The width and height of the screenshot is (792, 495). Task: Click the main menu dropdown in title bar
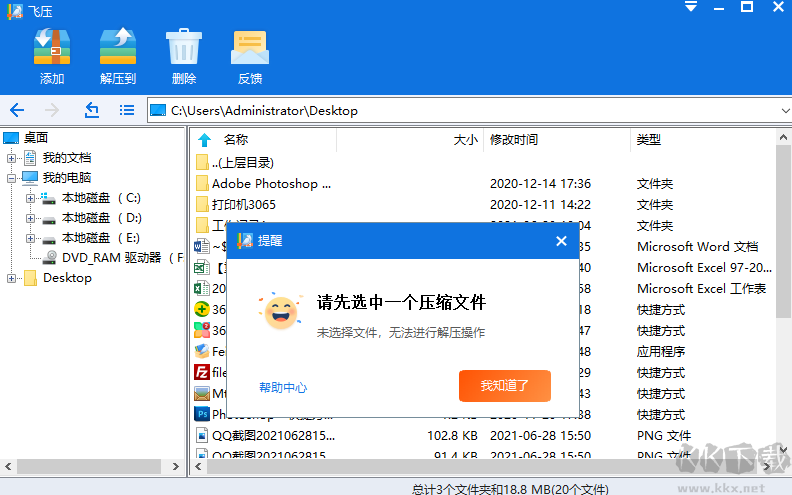pos(690,8)
